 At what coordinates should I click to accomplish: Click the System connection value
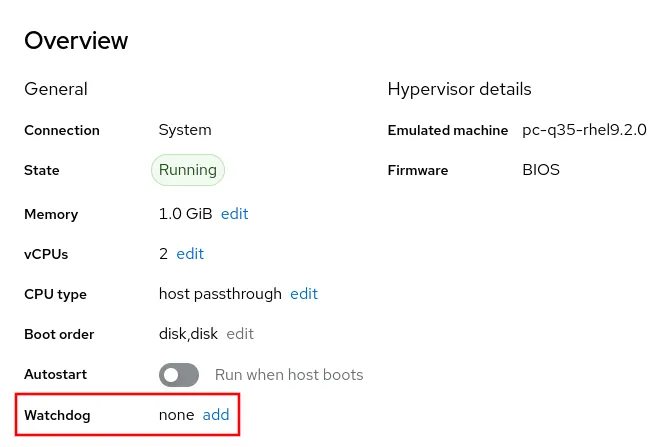(x=185, y=130)
